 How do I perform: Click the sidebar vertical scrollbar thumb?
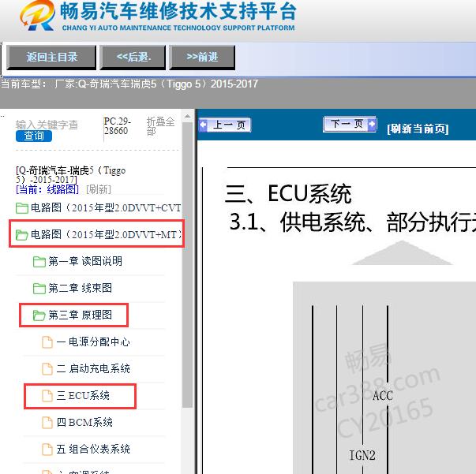[187, 265]
